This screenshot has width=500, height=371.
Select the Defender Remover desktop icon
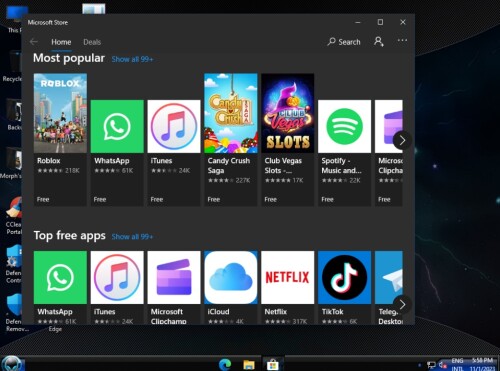click(16, 313)
